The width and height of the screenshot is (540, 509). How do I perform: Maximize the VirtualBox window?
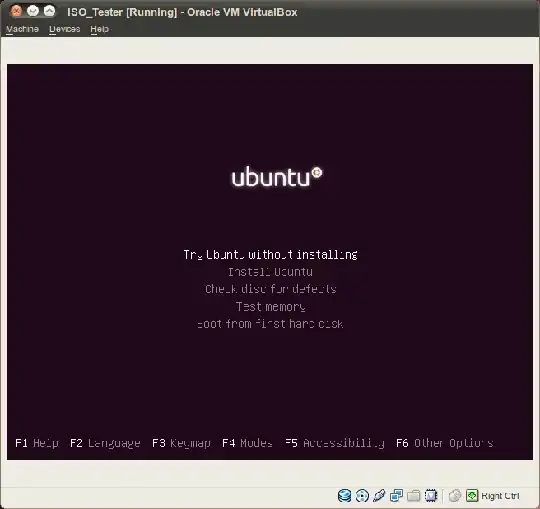click(x=50, y=11)
